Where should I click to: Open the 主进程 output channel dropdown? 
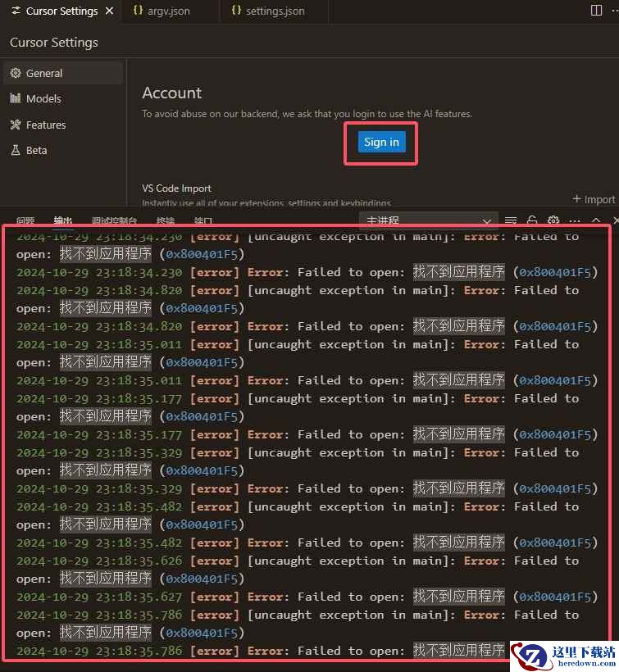(429, 220)
